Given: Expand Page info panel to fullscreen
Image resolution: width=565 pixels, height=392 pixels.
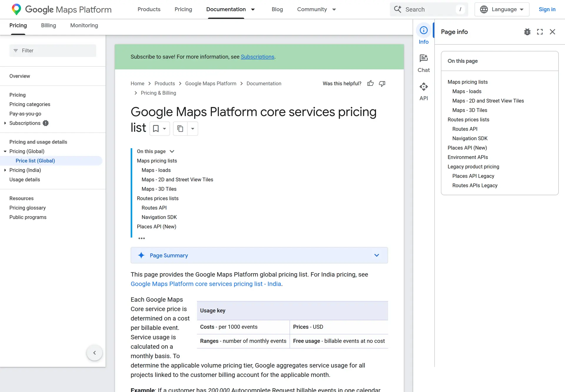Looking at the screenshot, I should click(x=540, y=32).
